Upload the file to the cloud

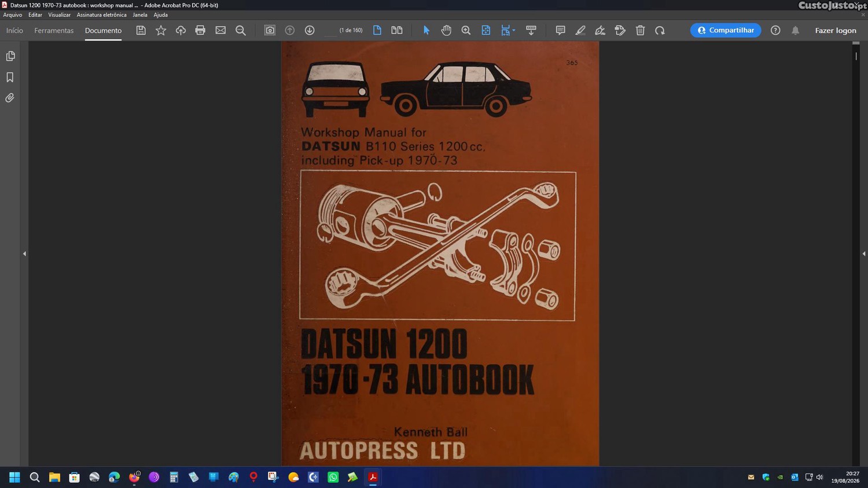[x=181, y=30]
